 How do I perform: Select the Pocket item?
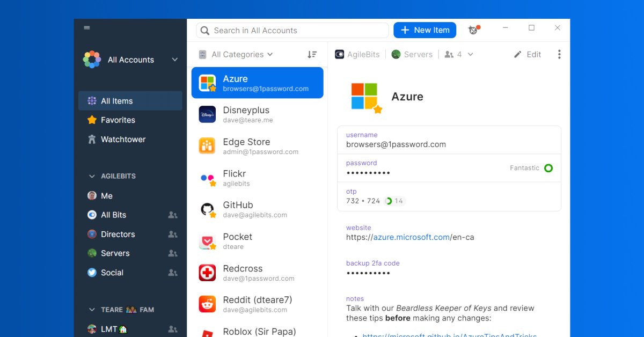[x=258, y=241]
